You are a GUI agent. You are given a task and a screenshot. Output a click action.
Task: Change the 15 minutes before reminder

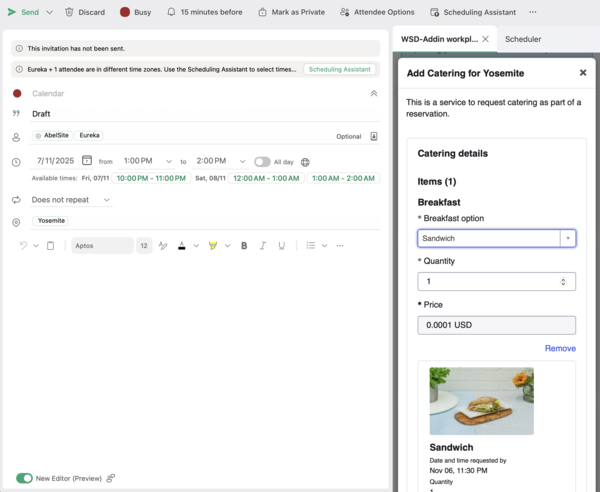pos(205,12)
